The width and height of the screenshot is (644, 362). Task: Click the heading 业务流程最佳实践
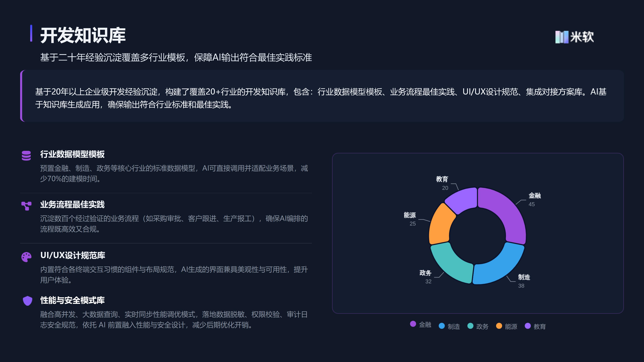[72, 205]
